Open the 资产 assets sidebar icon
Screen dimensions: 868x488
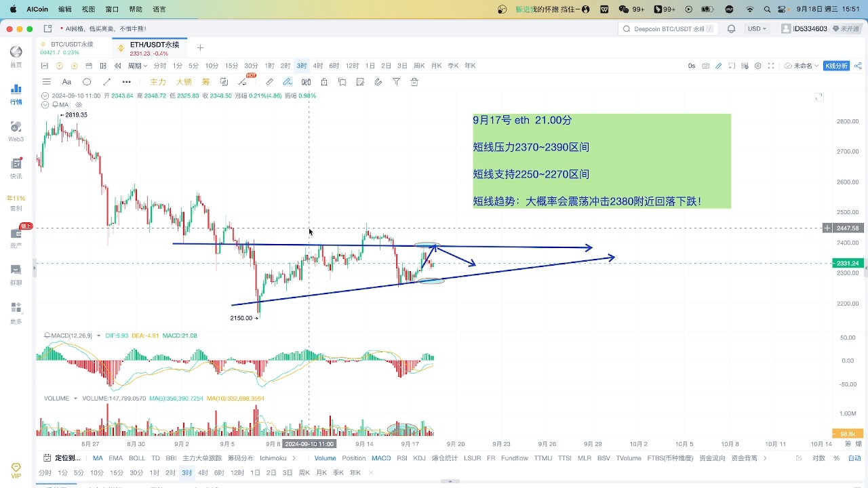[x=16, y=237]
